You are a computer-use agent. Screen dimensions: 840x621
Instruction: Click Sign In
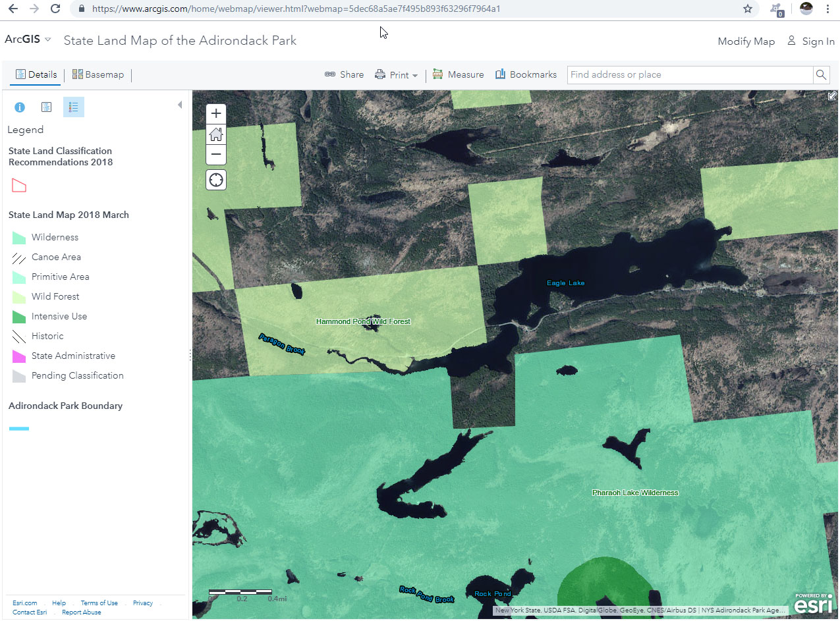(x=811, y=41)
